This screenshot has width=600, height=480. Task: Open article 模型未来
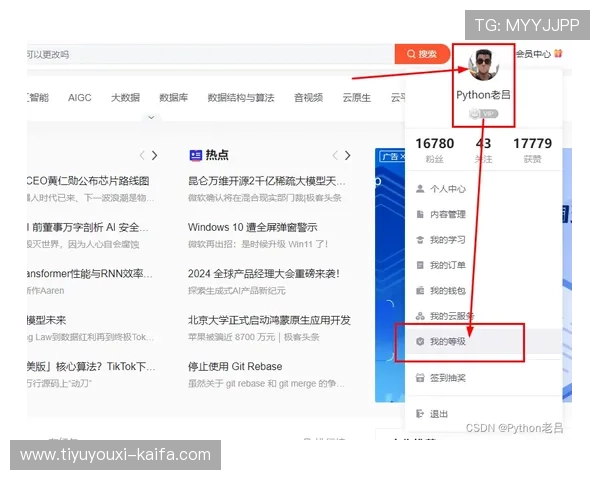point(46,320)
